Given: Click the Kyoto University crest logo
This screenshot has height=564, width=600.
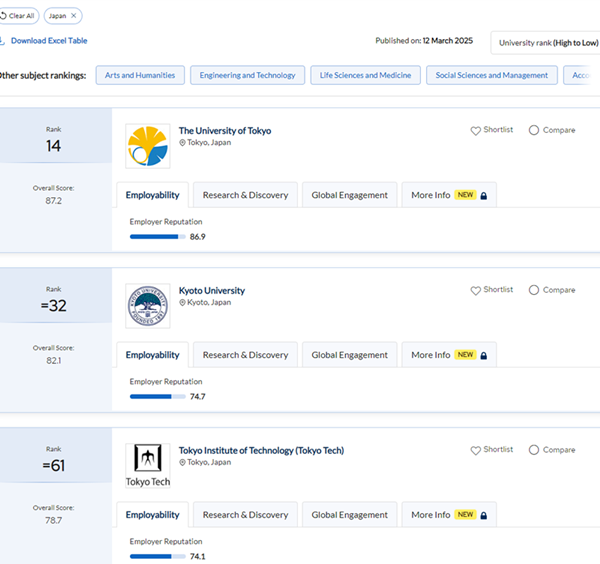Looking at the screenshot, I should click(148, 306).
